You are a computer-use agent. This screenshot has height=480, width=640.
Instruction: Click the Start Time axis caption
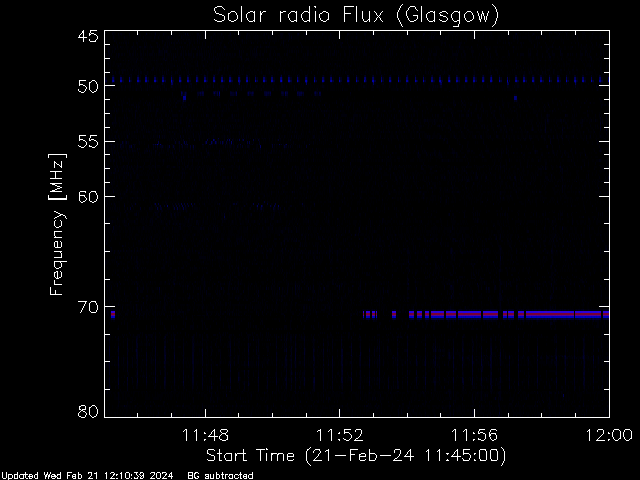click(356, 456)
